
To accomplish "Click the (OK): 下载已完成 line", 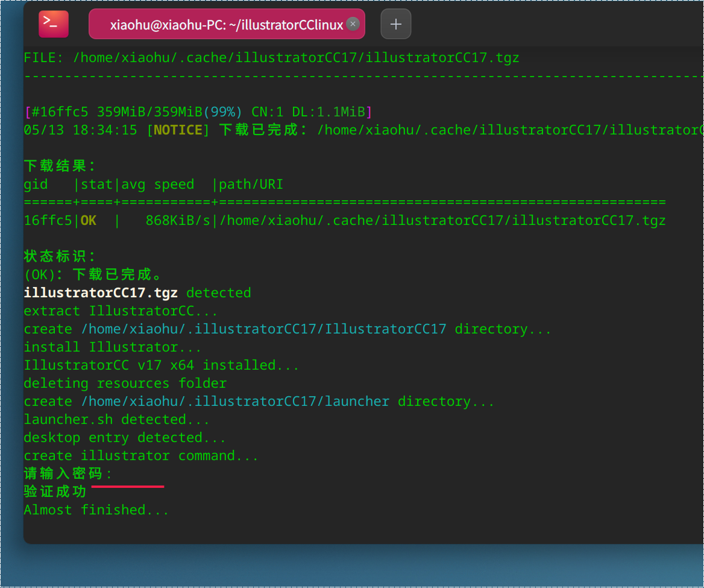I will click(x=92, y=274).
